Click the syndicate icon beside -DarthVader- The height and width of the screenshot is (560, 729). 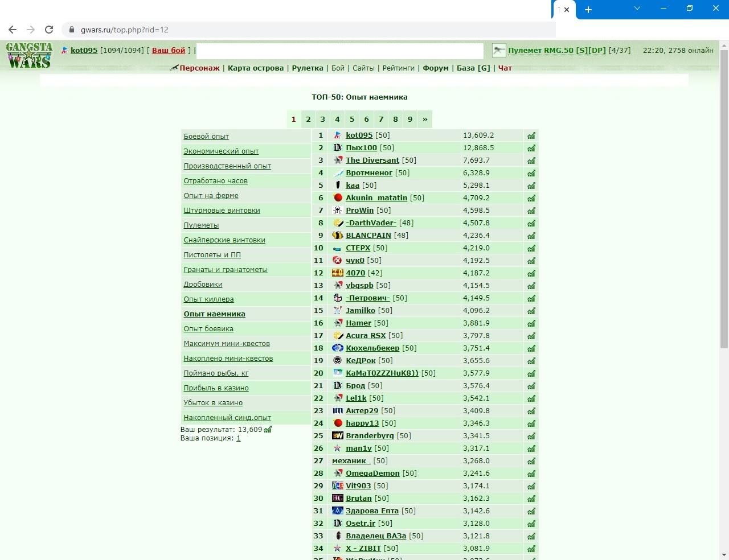[x=338, y=223]
